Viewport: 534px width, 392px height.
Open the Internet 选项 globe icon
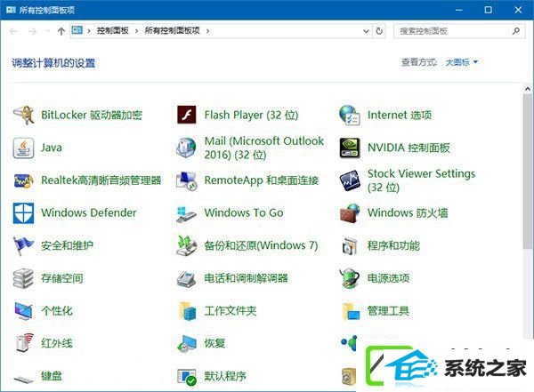coord(350,115)
